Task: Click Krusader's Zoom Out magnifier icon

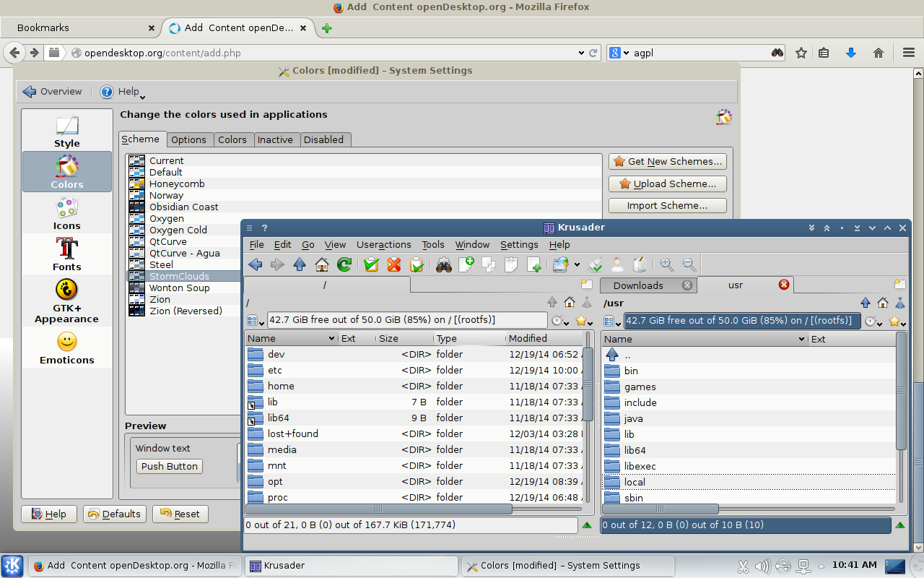Action: 689,264
